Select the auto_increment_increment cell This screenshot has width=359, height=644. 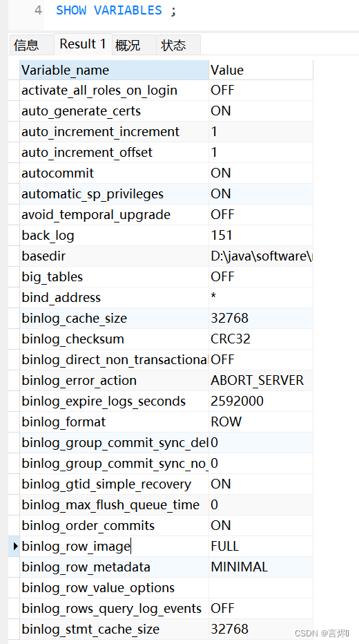click(114, 132)
